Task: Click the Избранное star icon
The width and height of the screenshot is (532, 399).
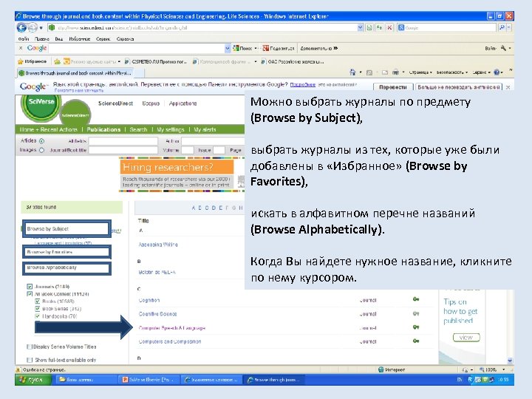Action: click(x=21, y=61)
